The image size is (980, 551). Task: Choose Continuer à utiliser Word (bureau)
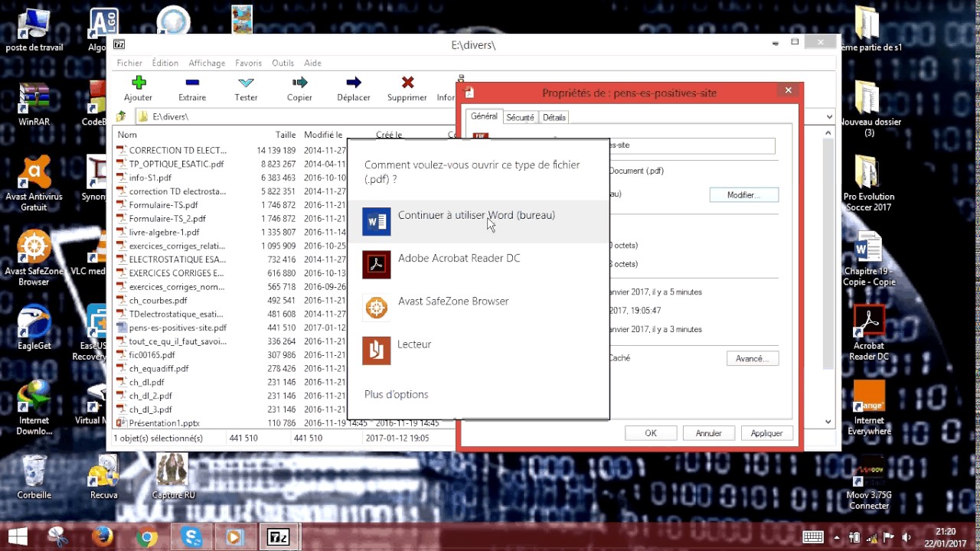click(479, 222)
